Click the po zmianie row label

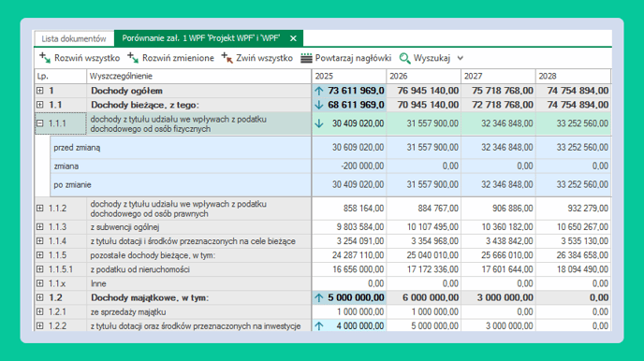(72, 184)
